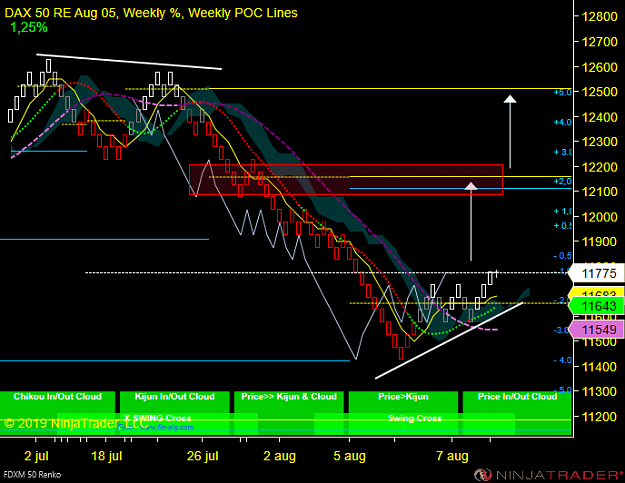Click the white 11775 price marker

[596, 273]
